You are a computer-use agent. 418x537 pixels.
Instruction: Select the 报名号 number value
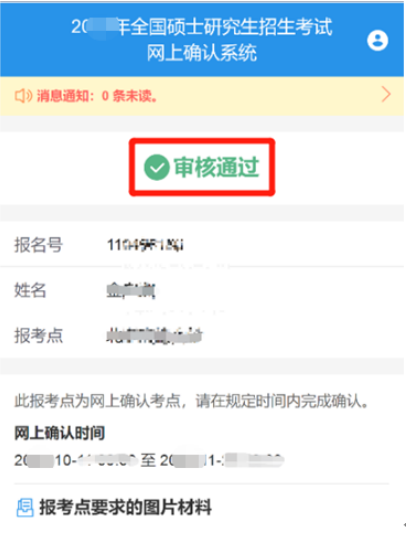point(145,245)
